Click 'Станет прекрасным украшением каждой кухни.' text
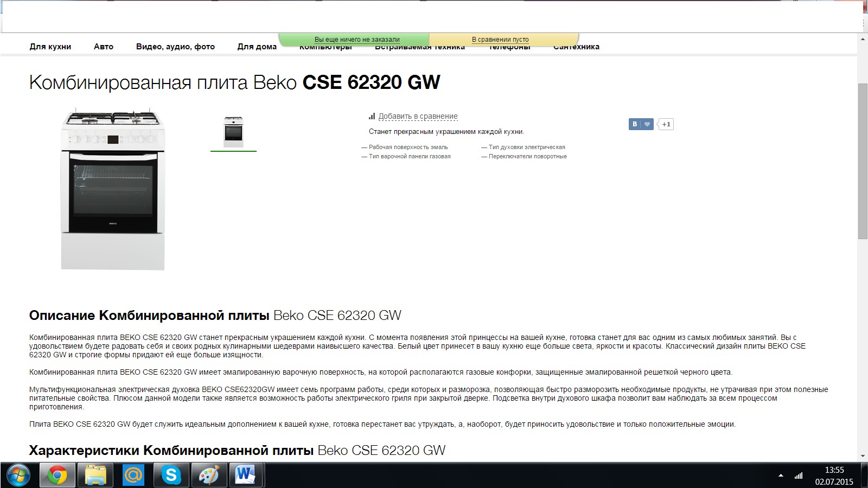 (x=446, y=132)
